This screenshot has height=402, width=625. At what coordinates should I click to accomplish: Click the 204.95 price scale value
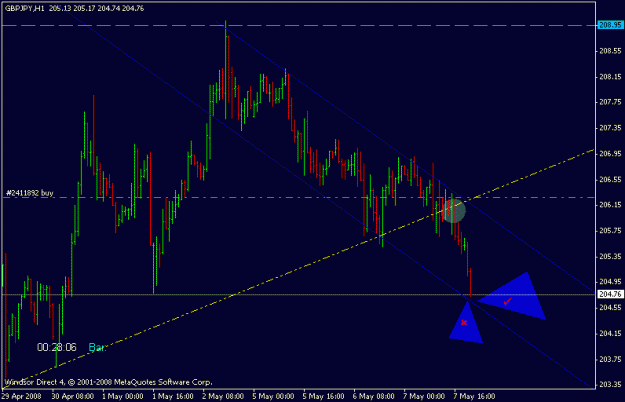pyautogui.click(x=610, y=282)
